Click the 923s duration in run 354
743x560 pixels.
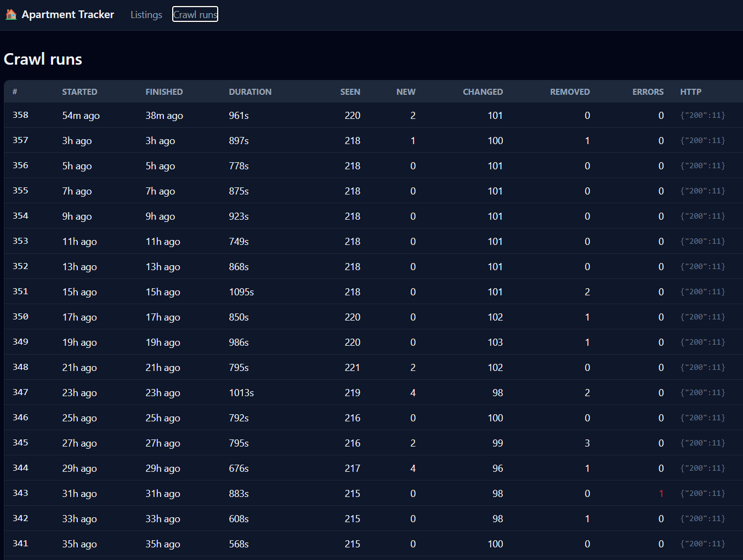pos(239,216)
